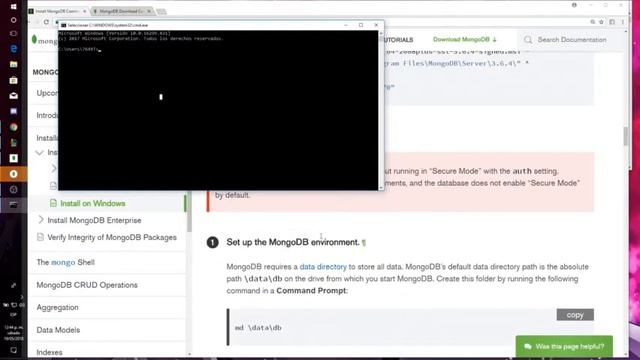Expand taskbar hidden icons chevron
Image resolution: width=640 pixels, height=360 pixels.
[x=22, y=297]
